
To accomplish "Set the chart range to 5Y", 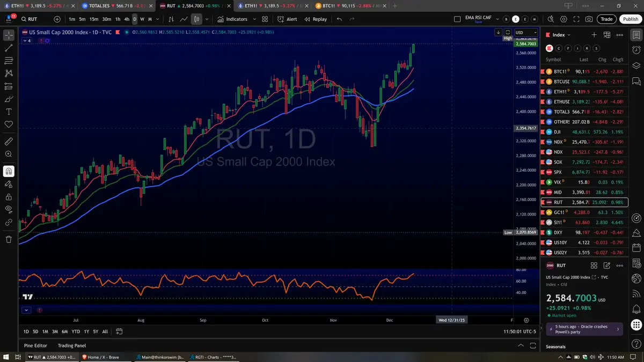I will click(95, 331).
